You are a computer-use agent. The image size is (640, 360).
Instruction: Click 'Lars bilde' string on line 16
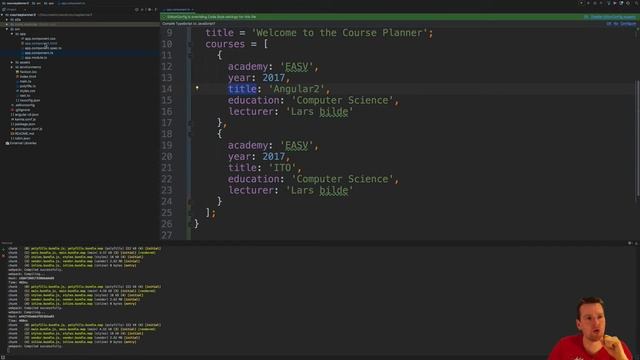click(x=320, y=111)
